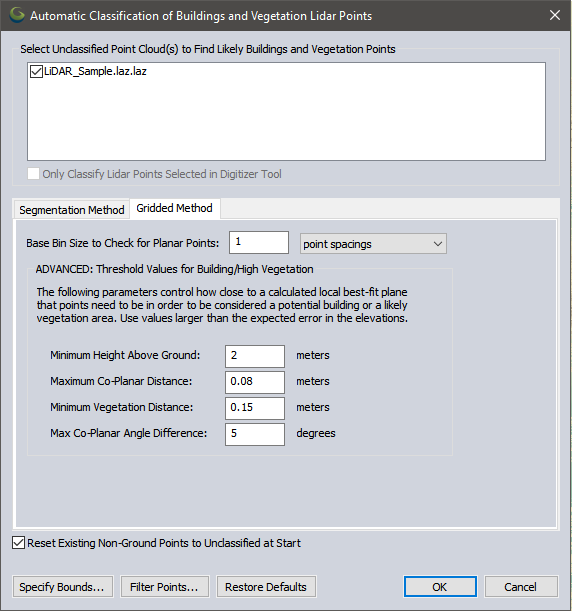572x611 pixels.
Task: Click the Minimum Vegetation Distance field
Action: click(255, 408)
